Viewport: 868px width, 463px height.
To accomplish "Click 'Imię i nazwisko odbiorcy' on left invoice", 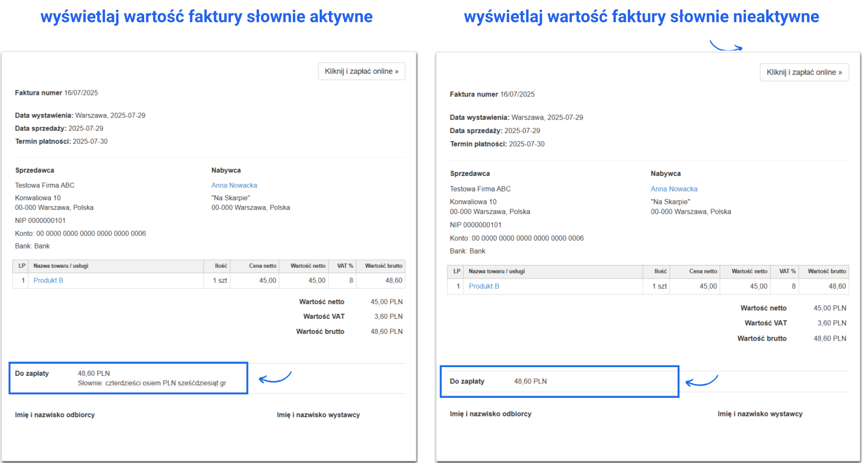I will click(55, 415).
